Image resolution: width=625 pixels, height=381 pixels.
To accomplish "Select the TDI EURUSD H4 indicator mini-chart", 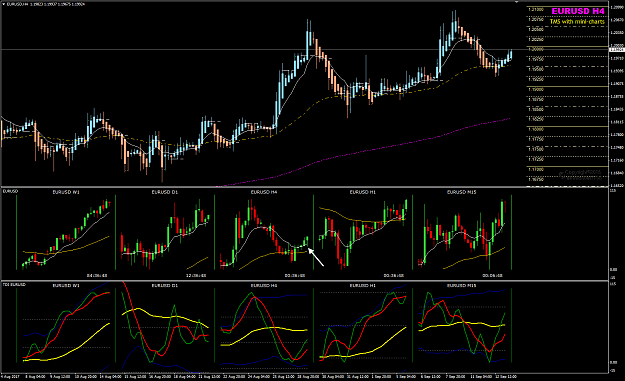I will [263, 325].
